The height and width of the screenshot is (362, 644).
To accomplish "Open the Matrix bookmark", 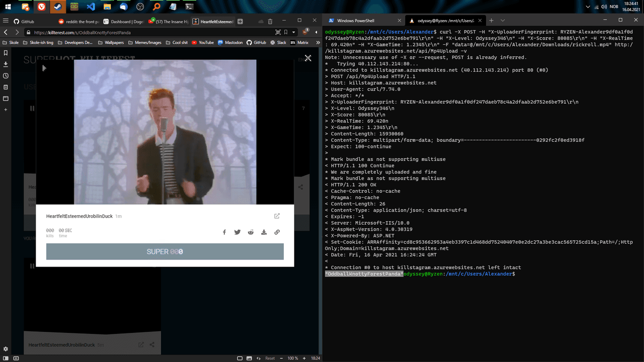I will point(299,43).
